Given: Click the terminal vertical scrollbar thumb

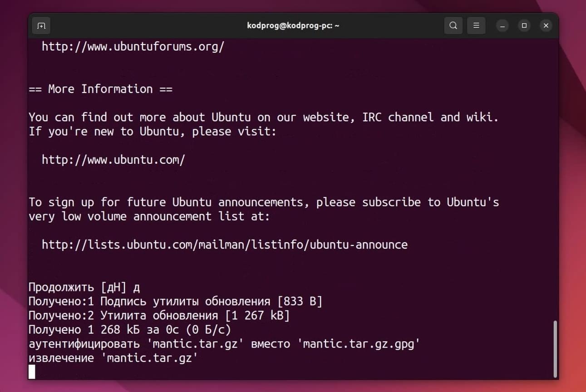Looking at the screenshot, I should pos(555,349).
